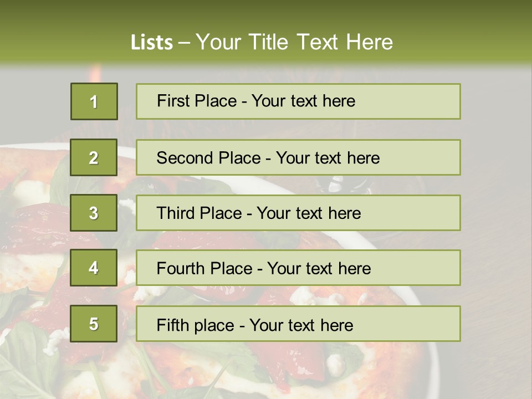Image resolution: width=532 pixels, height=399 pixels.
Task: Select the Fourth Place text bar
Action: [298, 268]
